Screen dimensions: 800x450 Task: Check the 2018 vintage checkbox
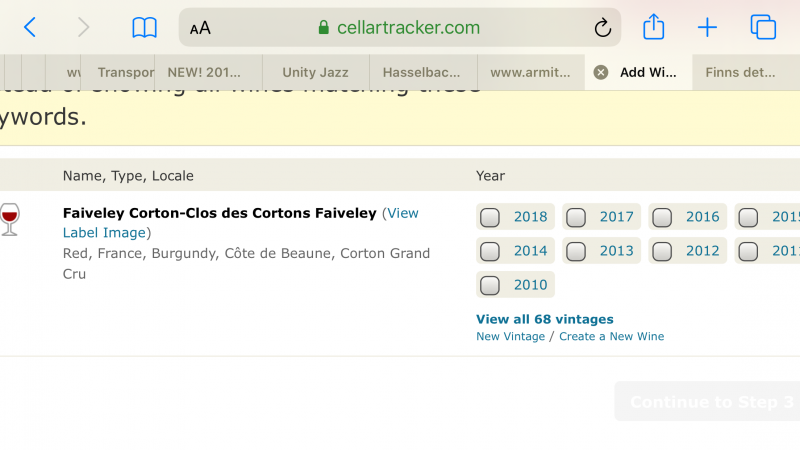click(490, 217)
